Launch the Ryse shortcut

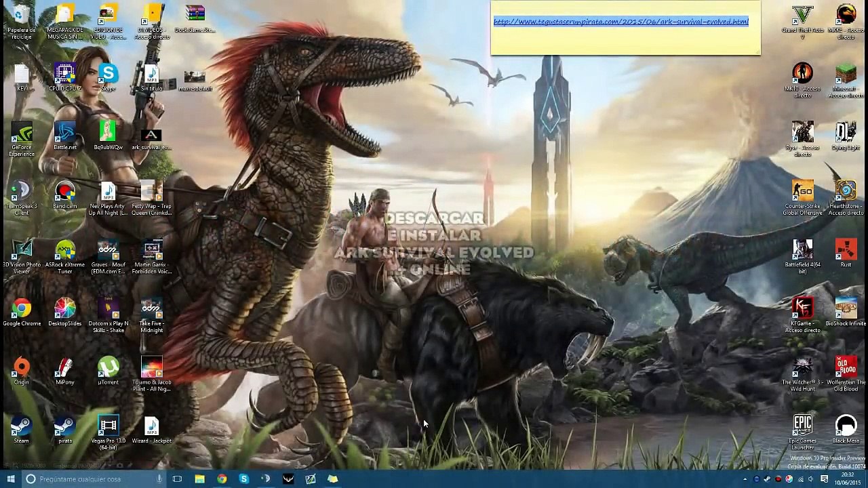803,140
